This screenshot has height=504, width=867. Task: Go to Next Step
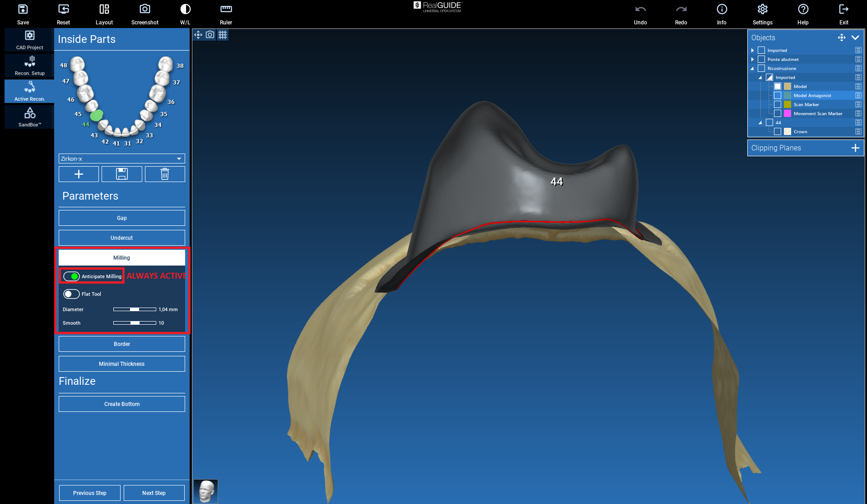point(154,493)
